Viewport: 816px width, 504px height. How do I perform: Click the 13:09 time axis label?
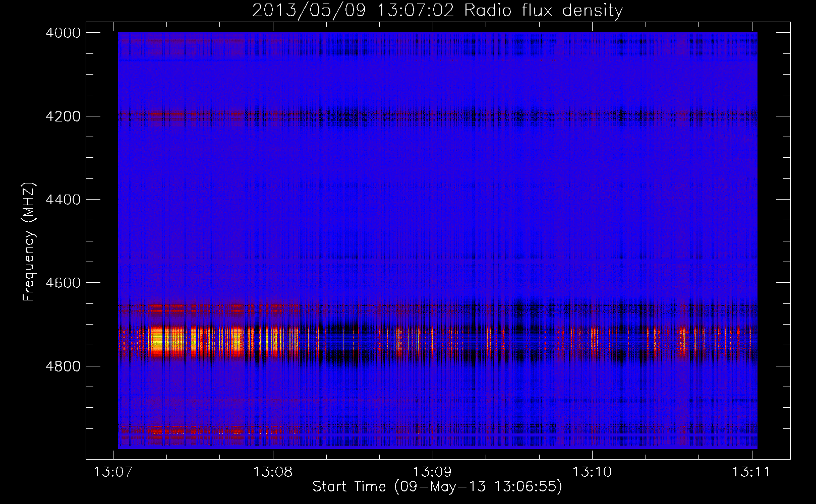tap(433, 472)
